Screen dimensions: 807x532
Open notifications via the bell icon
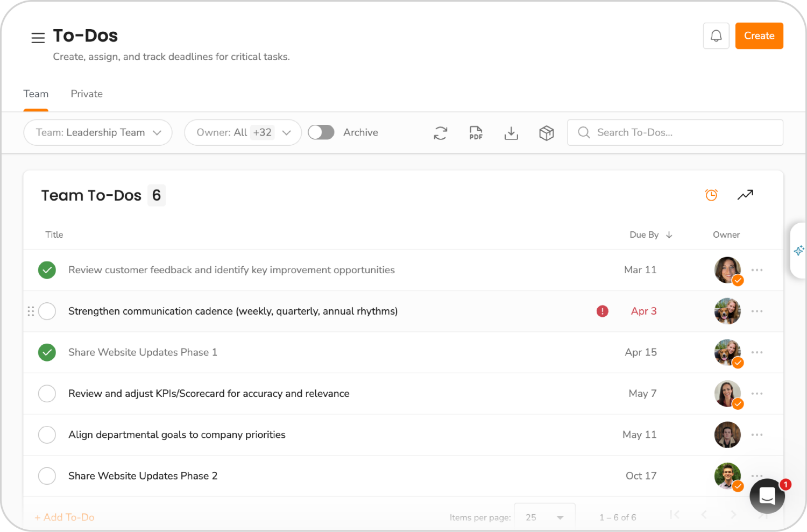[716, 36]
